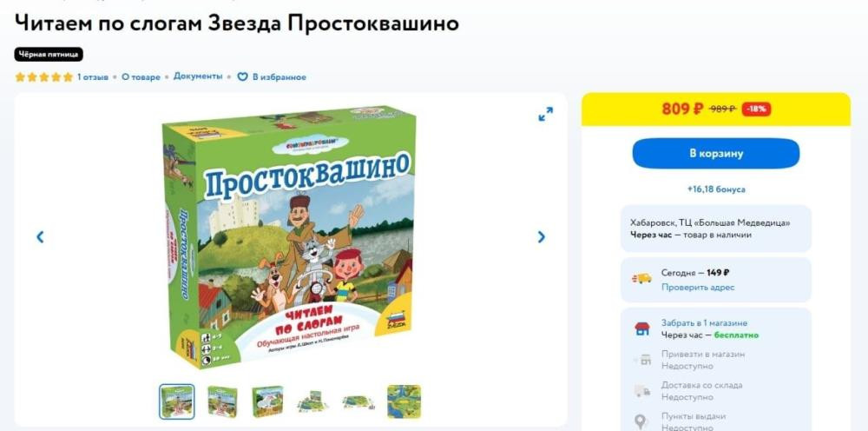Select the second thumbnail of angled box
Image resolution: width=868 pixels, height=431 pixels.
click(x=222, y=401)
